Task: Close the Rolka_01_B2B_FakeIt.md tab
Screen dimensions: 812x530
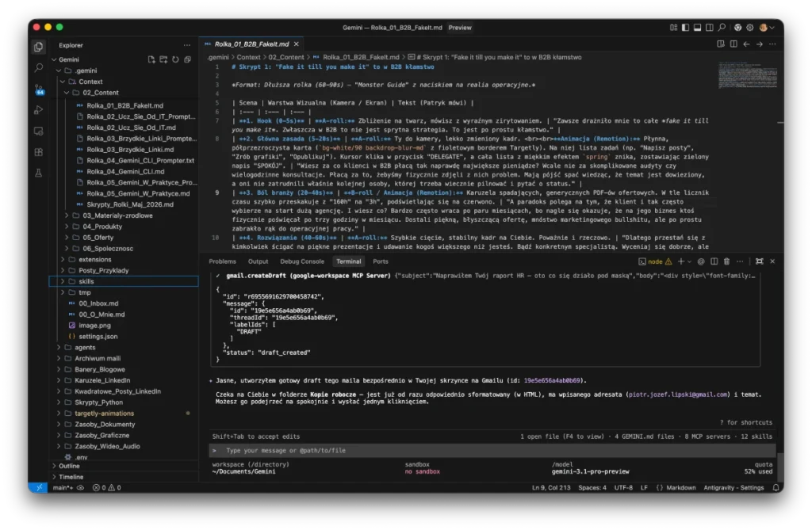Action: click(297, 44)
